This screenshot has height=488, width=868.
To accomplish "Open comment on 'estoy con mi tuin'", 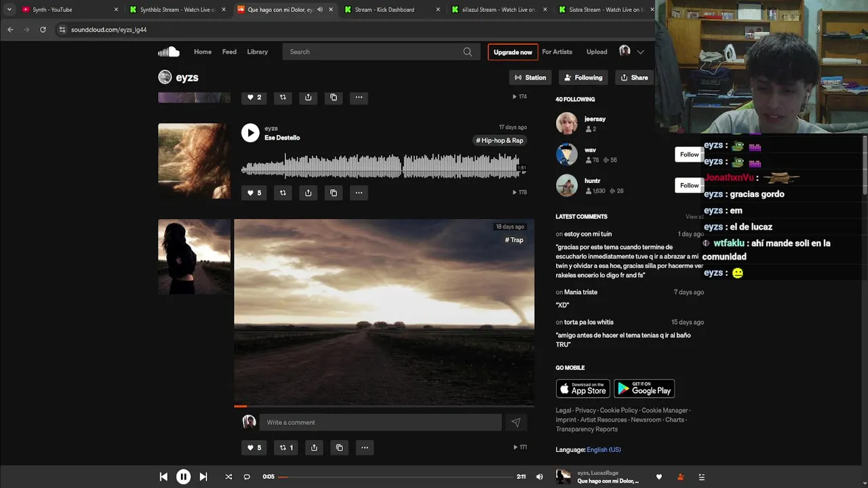I will [588, 234].
